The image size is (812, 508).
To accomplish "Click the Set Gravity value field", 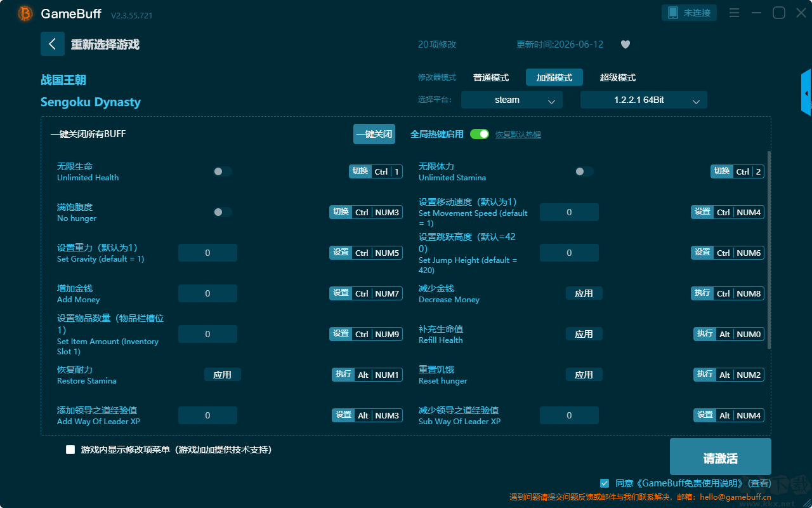I will [x=207, y=253].
